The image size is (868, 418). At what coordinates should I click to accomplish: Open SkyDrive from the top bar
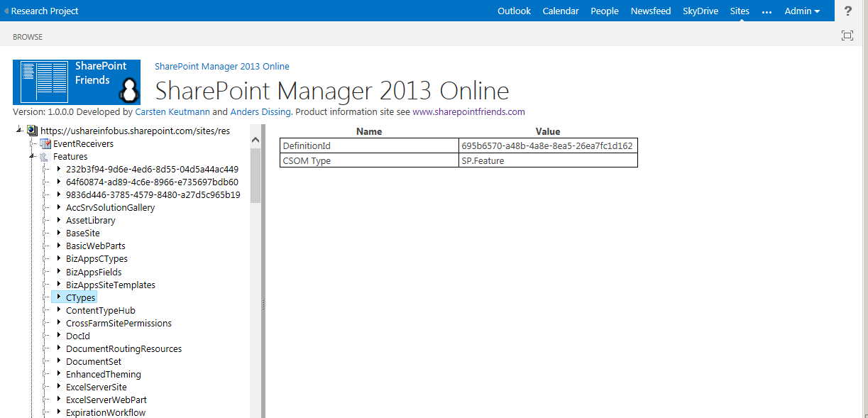click(x=701, y=11)
